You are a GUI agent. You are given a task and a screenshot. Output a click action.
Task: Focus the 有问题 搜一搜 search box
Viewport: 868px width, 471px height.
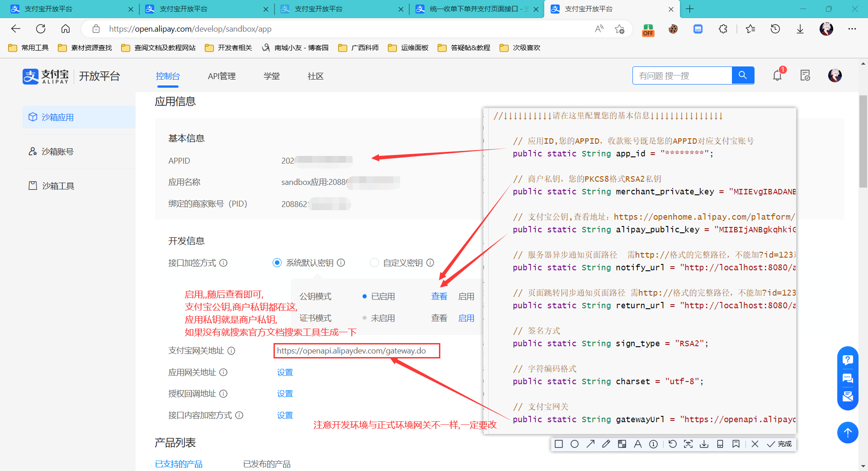pos(682,75)
